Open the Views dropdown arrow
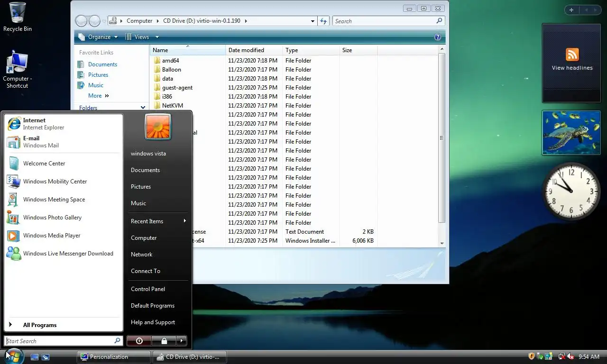Viewport: 607px width, 364px height. coord(157,37)
